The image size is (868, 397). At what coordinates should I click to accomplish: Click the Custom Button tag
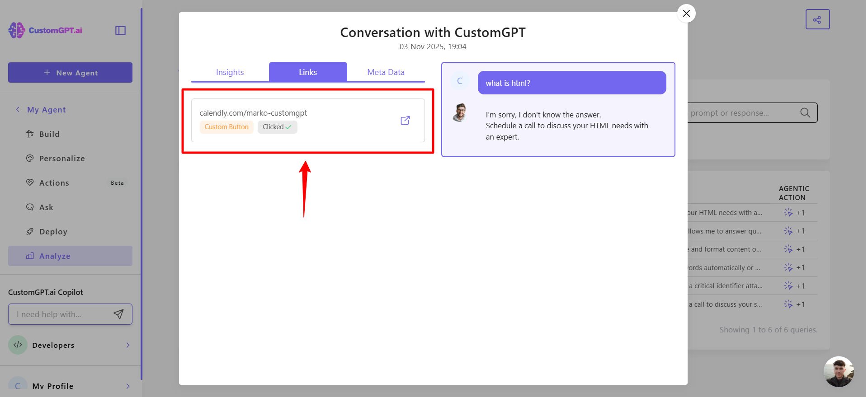click(226, 127)
